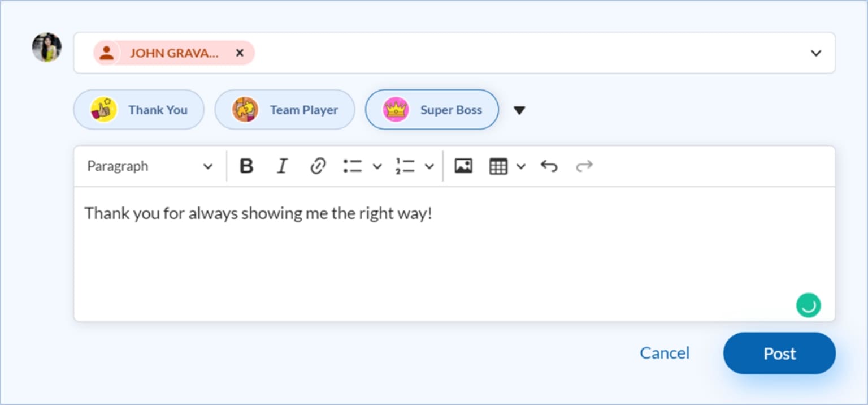Insert a numbered list

[x=405, y=166]
